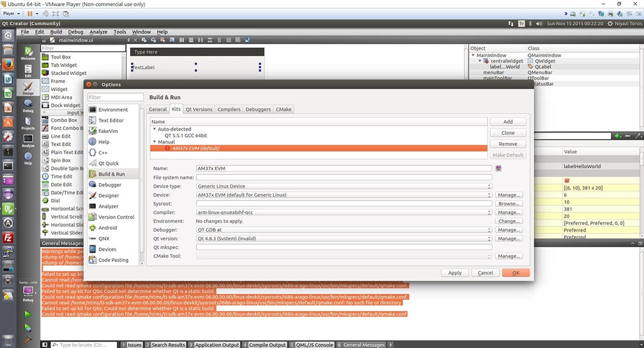Collapse the MainWindow node in Object tree
644x348 pixels.
(473, 55)
